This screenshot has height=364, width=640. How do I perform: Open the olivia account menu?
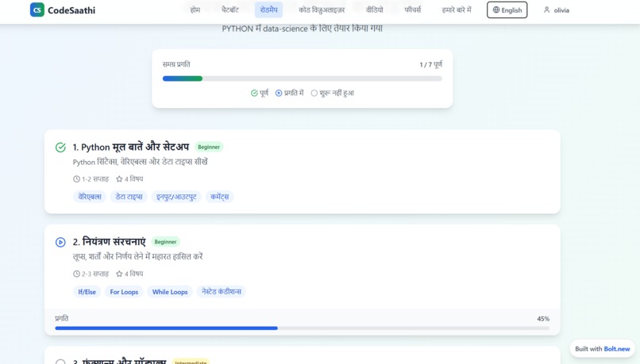(x=556, y=10)
